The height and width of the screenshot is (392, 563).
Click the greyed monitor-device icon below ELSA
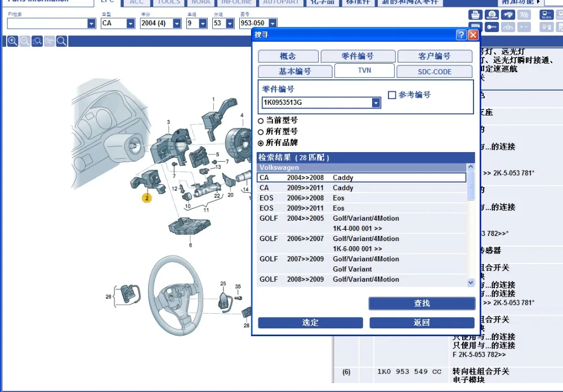tap(547, 27)
